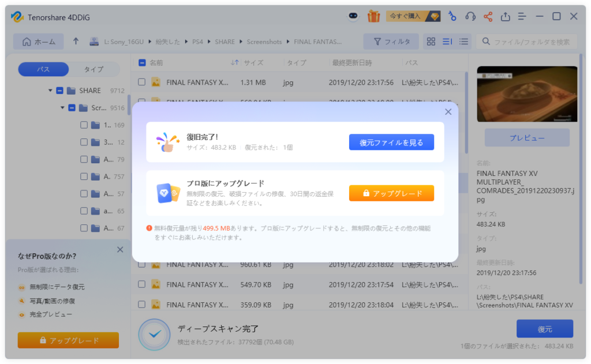
Task: Click the 紛失した breadcrumb segment
Action: 168,42
